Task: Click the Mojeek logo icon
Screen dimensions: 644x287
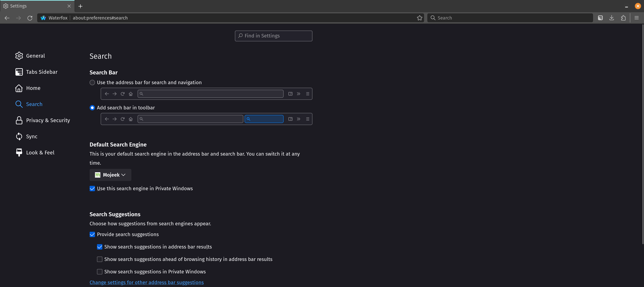Action: (97, 175)
